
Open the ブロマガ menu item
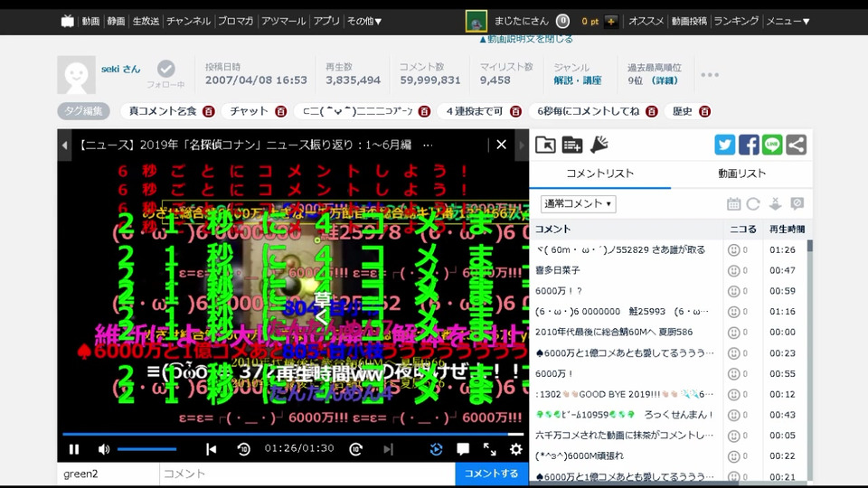click(236, 21)
